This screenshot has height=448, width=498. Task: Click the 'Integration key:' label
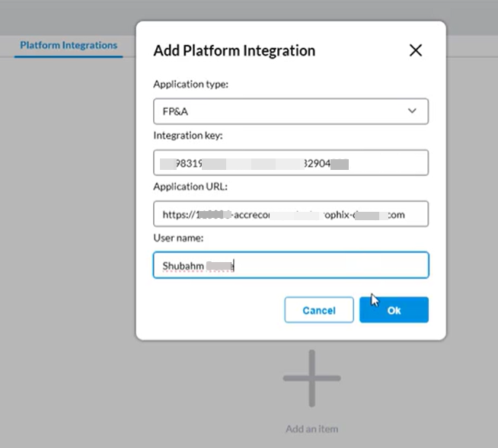(x=188, y=136)
